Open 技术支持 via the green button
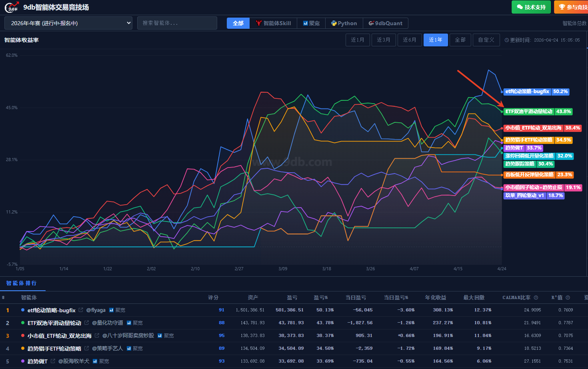The height and width of the screenshot is (369, 588). point(531,7)
